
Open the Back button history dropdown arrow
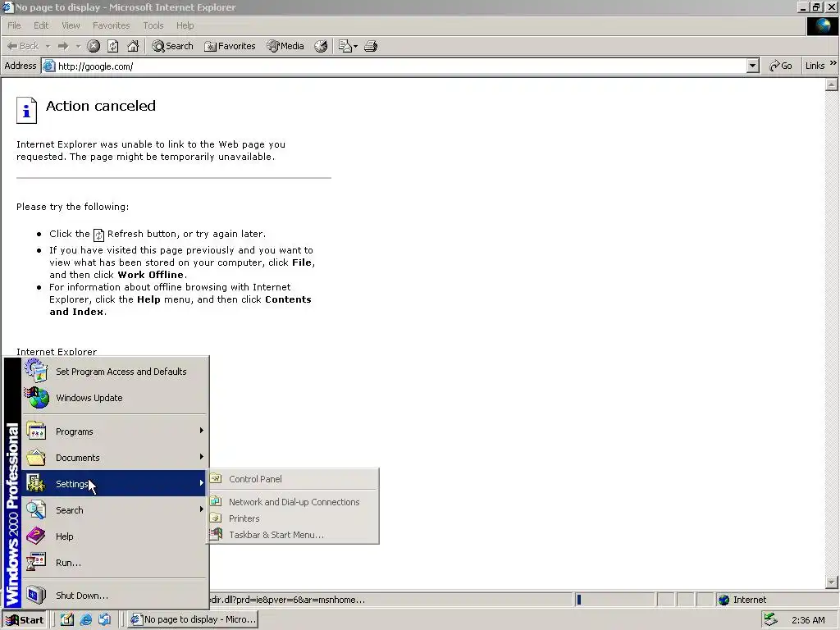pyautogui.click(x=48, y=47)
